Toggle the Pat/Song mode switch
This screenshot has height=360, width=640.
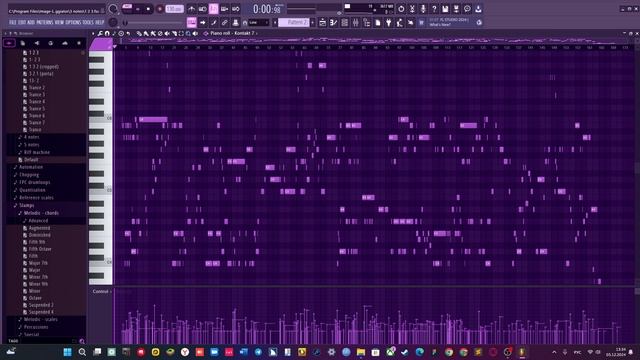click(127, 9)
